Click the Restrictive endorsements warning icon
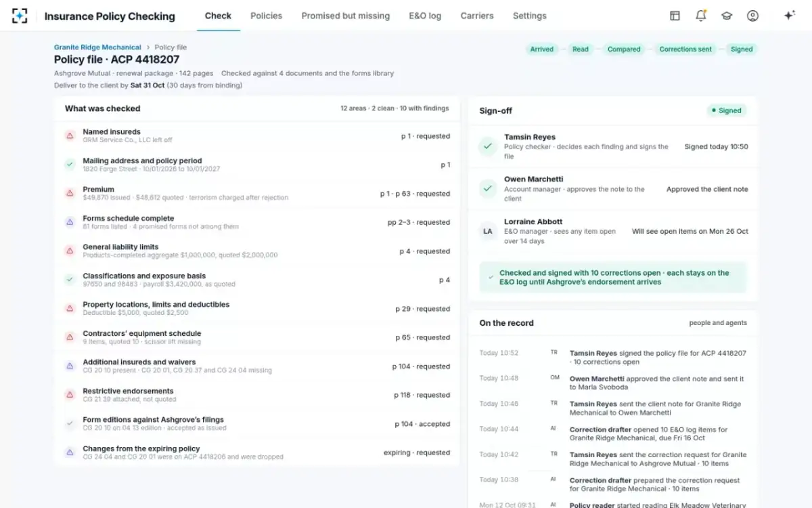The height and width of the screenshot is (508, 812). 70,395
